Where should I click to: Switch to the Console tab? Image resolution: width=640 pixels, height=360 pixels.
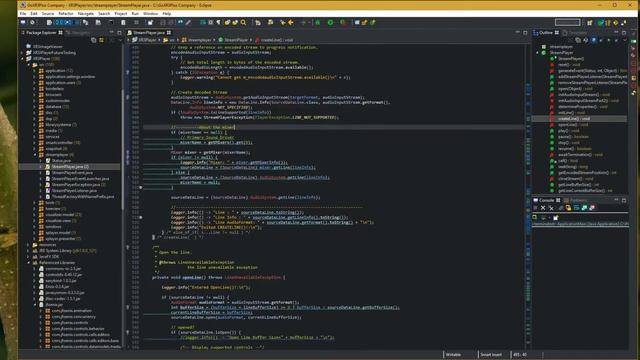pyautogui.click(x=546, y=200)
